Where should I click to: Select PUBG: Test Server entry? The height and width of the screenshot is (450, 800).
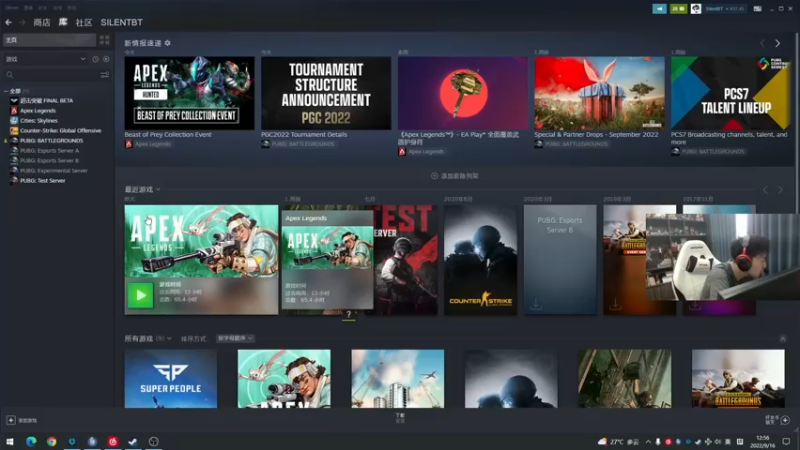[42, 181]
